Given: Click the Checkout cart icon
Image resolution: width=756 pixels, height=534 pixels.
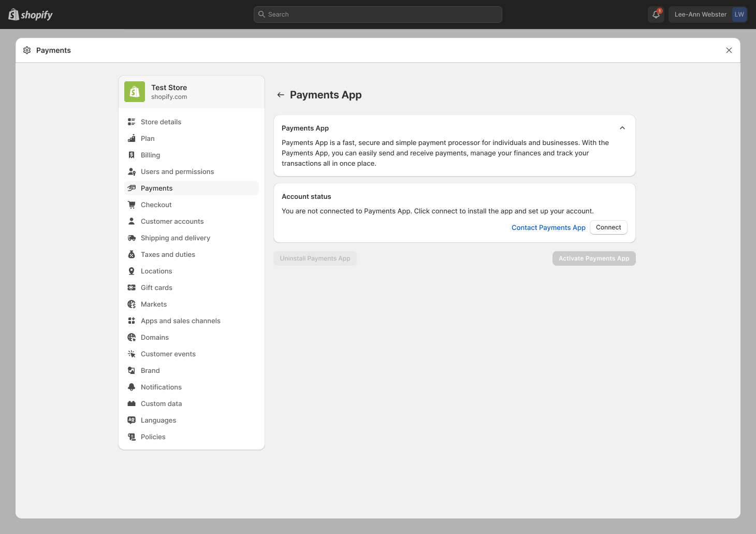Looking at the screenshot, I should (x=132, y=205).
